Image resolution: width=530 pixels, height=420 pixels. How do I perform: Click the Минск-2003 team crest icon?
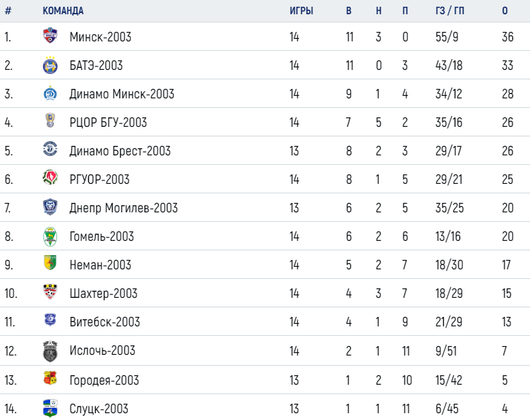(x=50, y=35)
